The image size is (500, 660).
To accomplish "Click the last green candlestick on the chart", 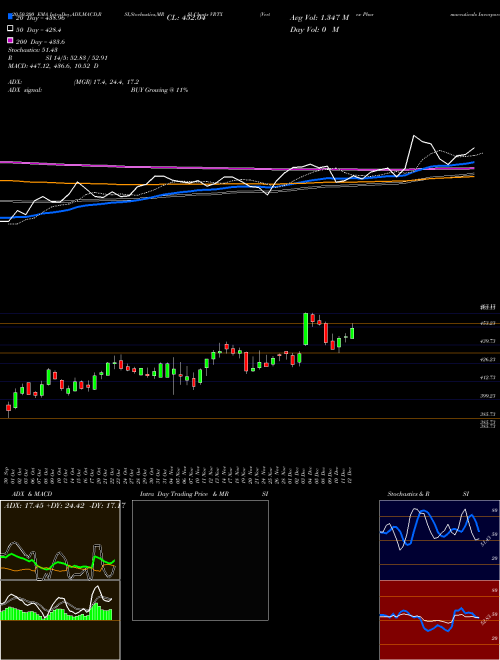I will [x=352, y=333].
